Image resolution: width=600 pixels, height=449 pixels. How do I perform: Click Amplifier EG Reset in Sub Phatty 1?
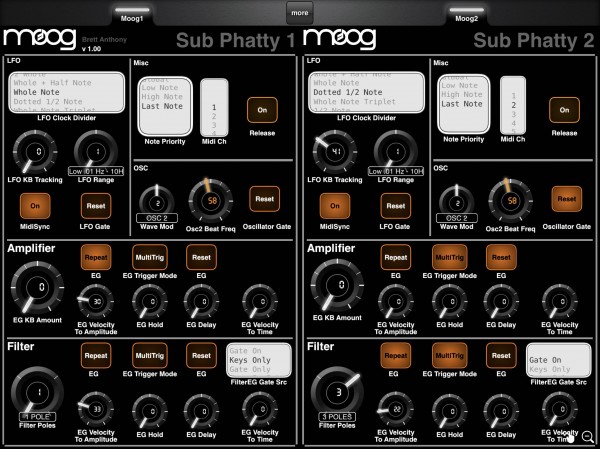pos(201,258)
